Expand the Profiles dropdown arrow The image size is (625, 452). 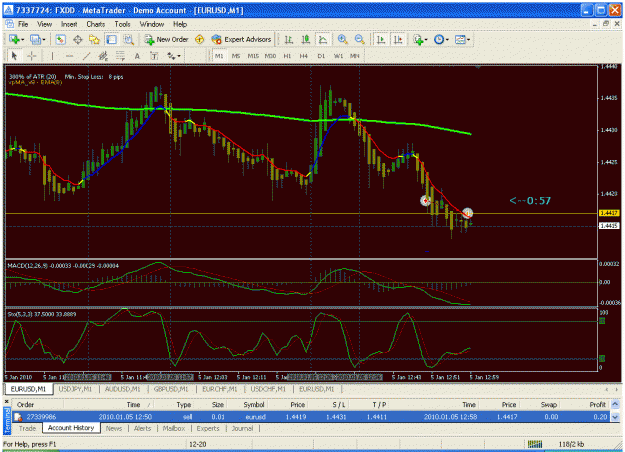(44, 39)
